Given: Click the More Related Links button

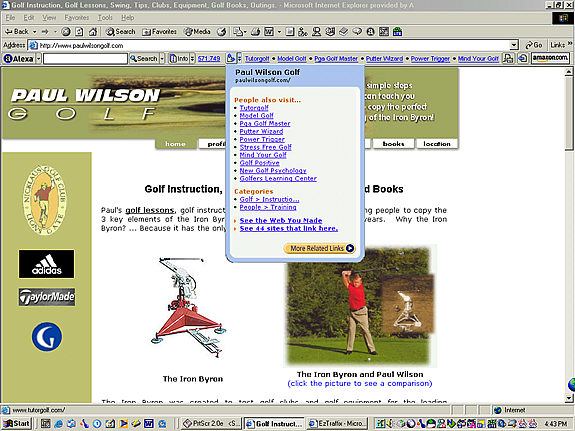Looking at the screenshot, I should click(319, 248).
